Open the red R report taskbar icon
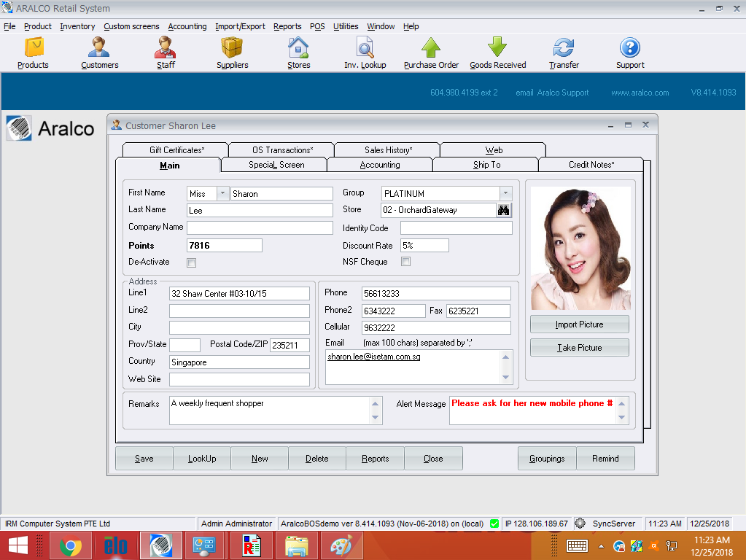This screenshot has width=746, height=560. point(251,545)
